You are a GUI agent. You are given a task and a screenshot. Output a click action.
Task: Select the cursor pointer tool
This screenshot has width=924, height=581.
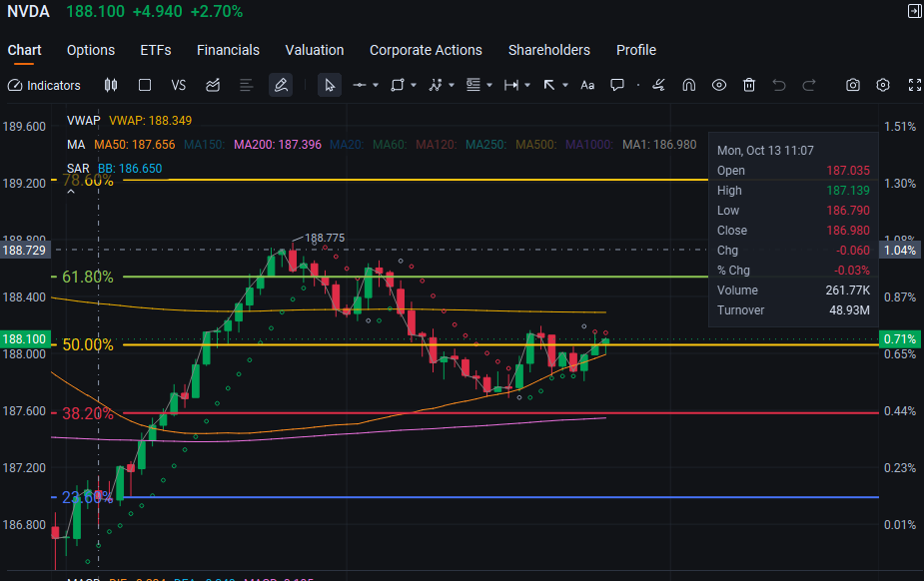point(330,86)
